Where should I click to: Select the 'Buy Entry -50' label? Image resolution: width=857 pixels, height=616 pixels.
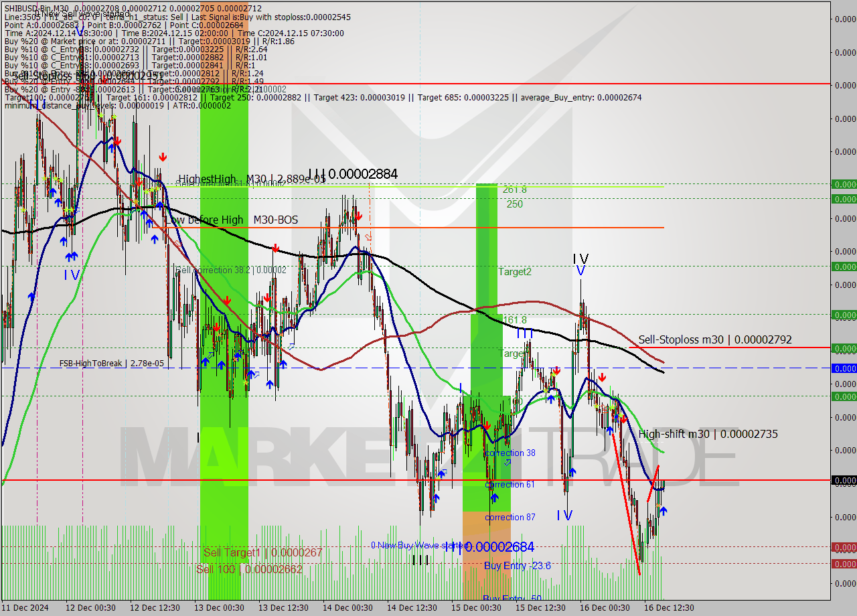click(x=512, y=598)
